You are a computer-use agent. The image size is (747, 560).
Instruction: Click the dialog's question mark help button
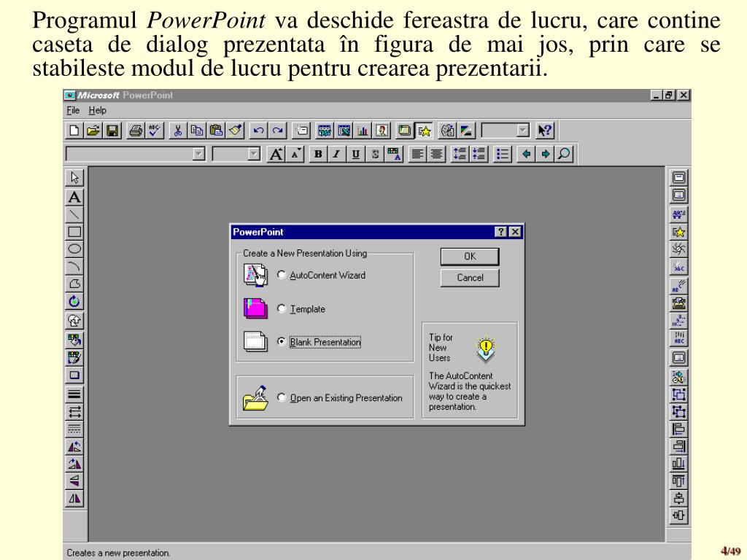click(500, 232)
